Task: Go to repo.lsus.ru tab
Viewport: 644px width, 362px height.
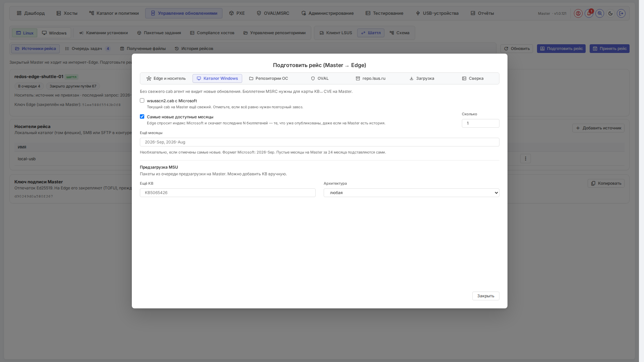Action: [x=371, y=78]
